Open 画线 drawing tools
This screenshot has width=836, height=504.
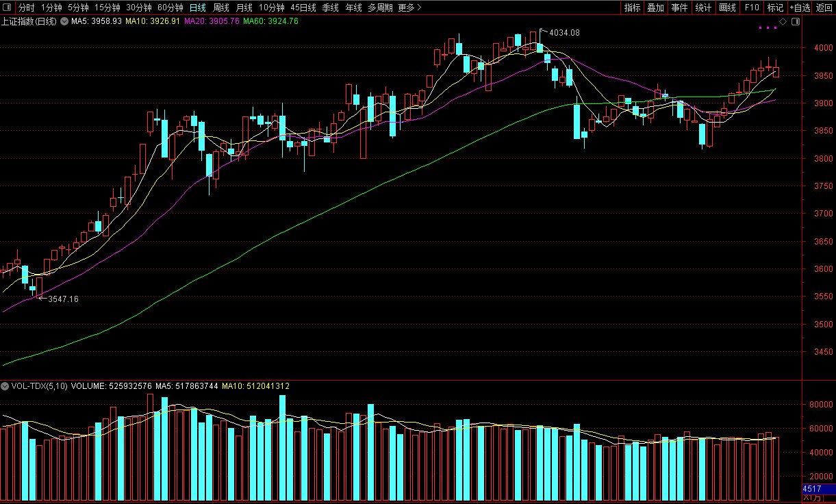pyautogui.click(x=727, y=8)
